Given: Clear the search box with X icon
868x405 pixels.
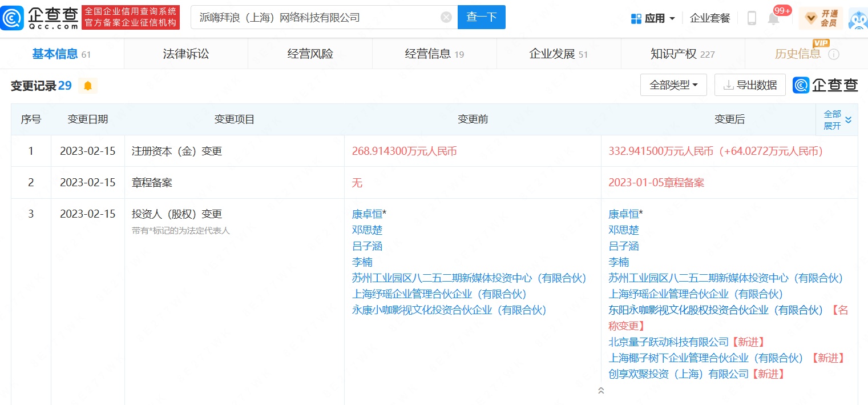Looking at the screenshot, I should [x=446, y=18].
